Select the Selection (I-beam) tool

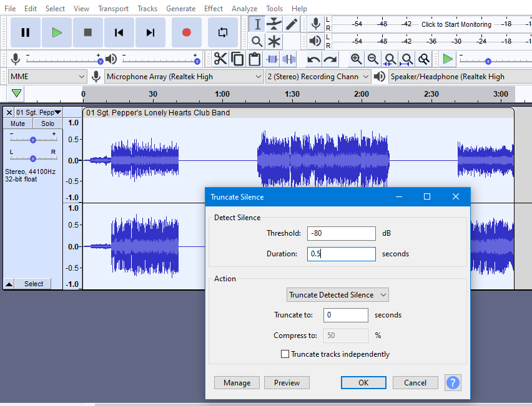pyautogui.click(x=257, y=24)
